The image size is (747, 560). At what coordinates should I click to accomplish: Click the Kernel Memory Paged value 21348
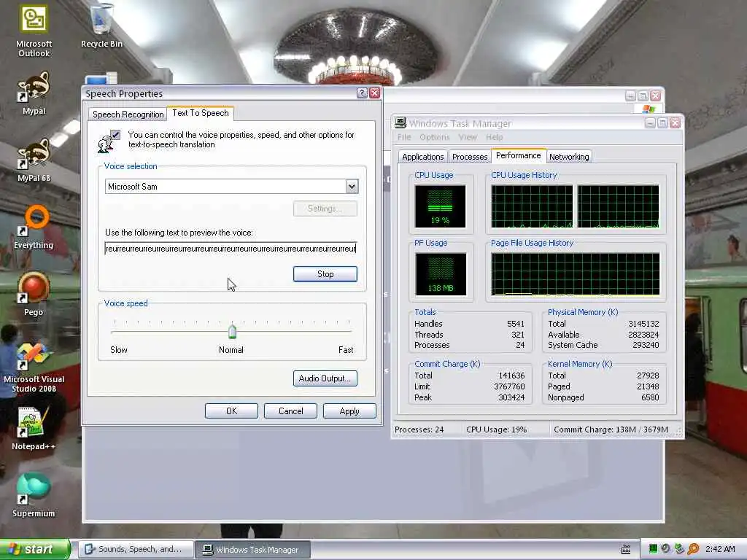point(648,386)
